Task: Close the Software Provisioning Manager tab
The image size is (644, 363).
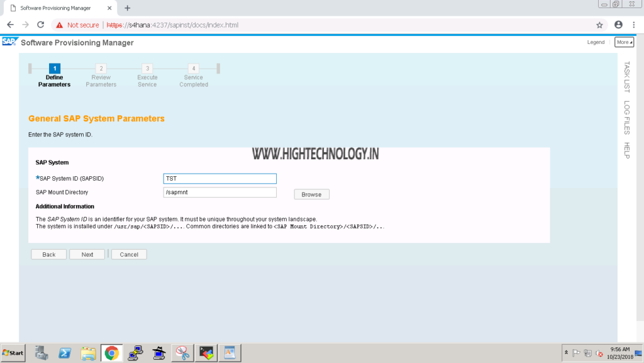Action: coord(109,8)
